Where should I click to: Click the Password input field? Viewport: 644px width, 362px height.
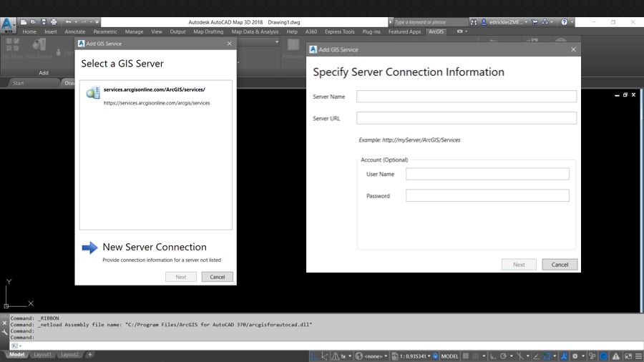coord(487,196)
